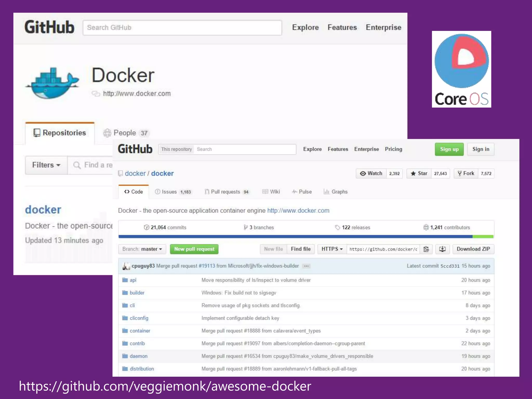Click Enterprise in the back window navigation
Screen dimensions: 532x399
pos(383,27)
